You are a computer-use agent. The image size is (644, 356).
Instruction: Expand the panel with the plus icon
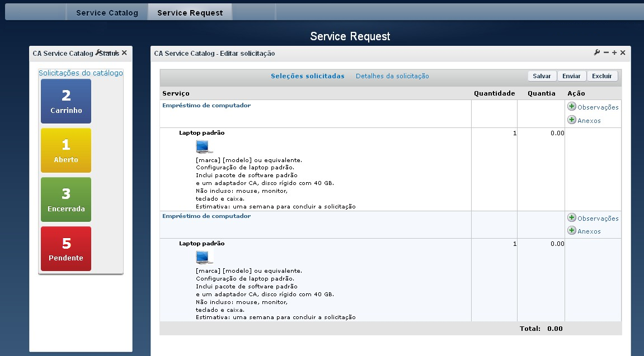(x=614, y=52)
